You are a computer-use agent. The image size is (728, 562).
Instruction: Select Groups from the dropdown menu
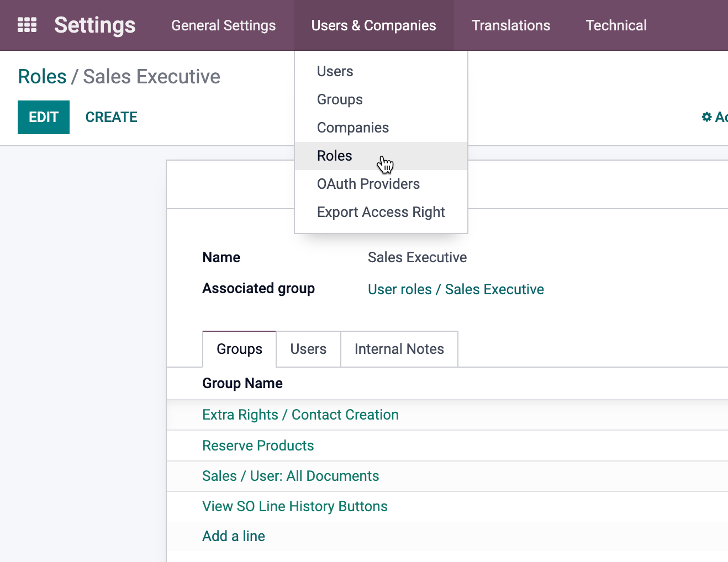(340, 99)
